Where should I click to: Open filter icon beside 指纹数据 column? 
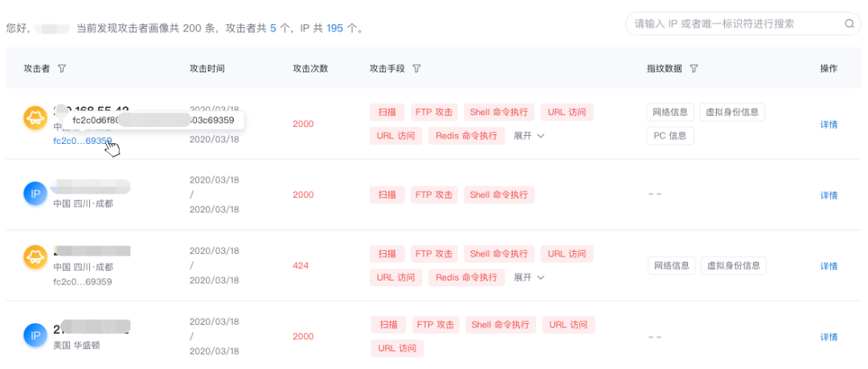coord(693,68)
